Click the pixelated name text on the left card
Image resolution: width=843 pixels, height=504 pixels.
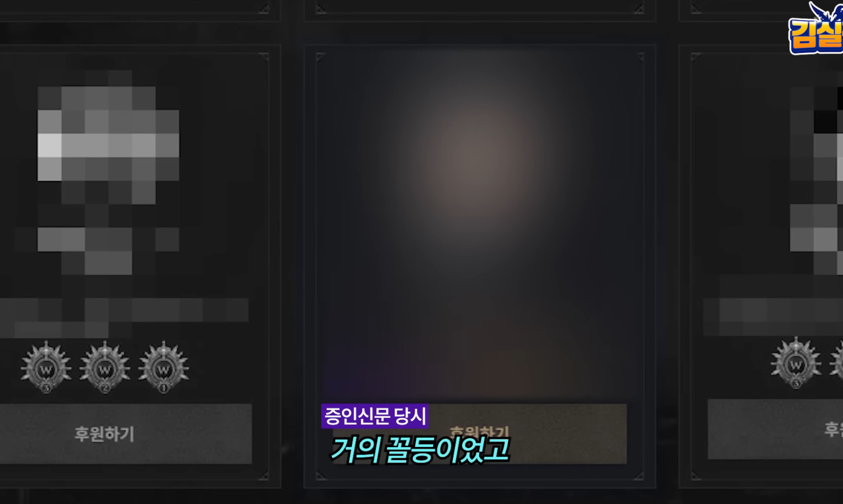click(124, 318)
